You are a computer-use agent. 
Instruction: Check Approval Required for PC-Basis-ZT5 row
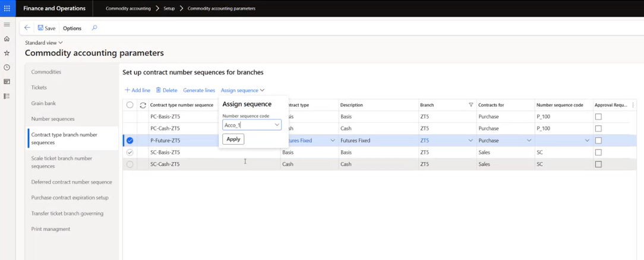(598, 117)
